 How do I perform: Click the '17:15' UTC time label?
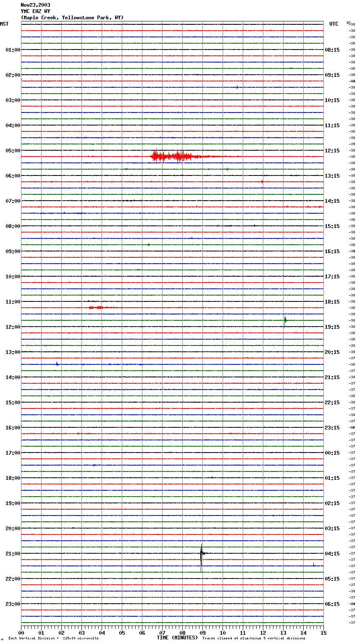click(x=332, y=277)
